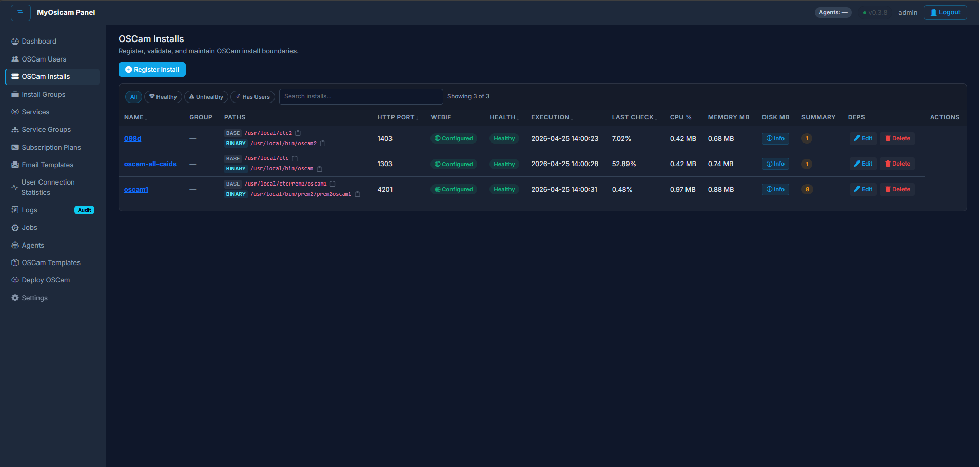This screenshot has width=980, height=467.
Task: Click the MyOsicam Panel title
Action: pos(66,12)
